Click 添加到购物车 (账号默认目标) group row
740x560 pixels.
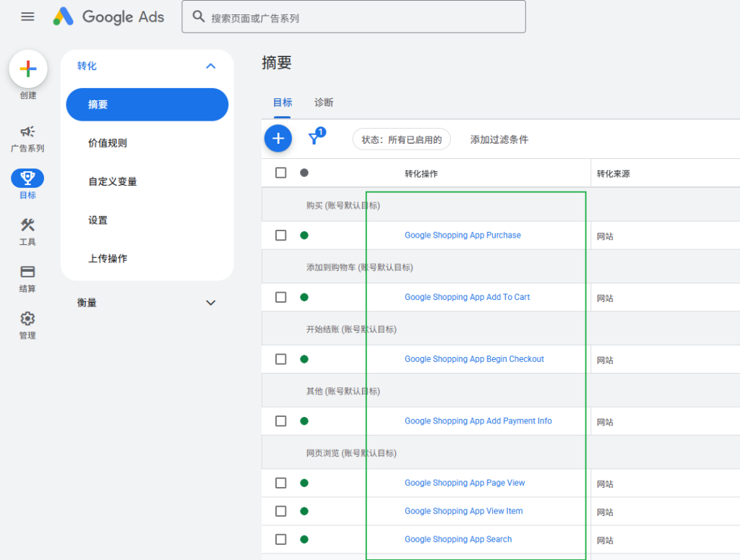[x=501, y=267]
